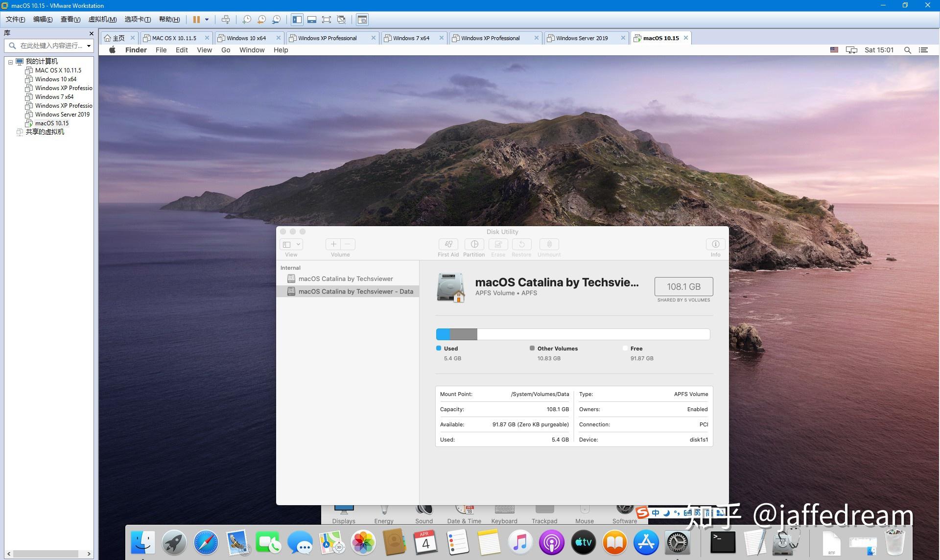940x560 pixels.
Task: Click the First Aid toolbar icon
Action: click(448, 244)
